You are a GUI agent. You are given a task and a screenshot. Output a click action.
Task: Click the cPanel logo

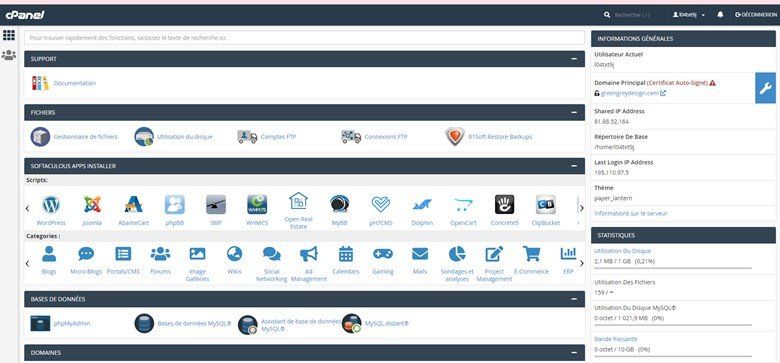(x=25, y=15)
